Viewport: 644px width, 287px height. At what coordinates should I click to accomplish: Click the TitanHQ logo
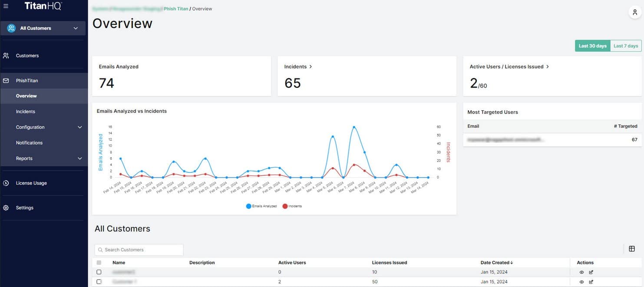[x=43, y=6]
